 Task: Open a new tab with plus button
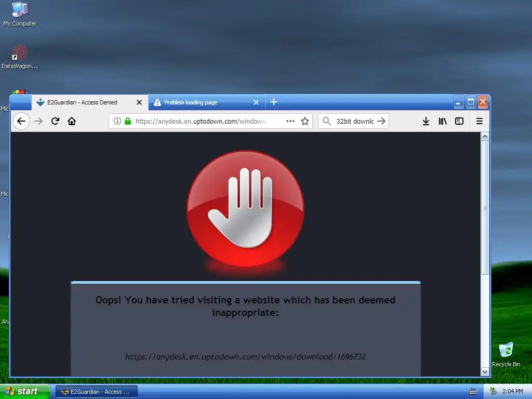274,102
